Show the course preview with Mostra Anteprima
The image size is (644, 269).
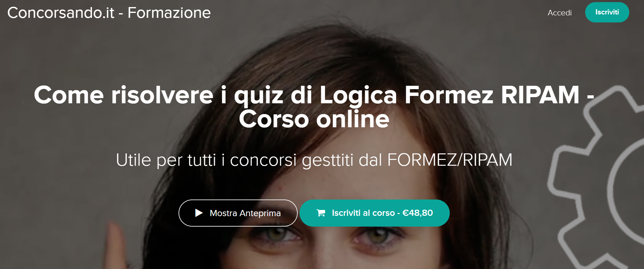tap(238, 213)
